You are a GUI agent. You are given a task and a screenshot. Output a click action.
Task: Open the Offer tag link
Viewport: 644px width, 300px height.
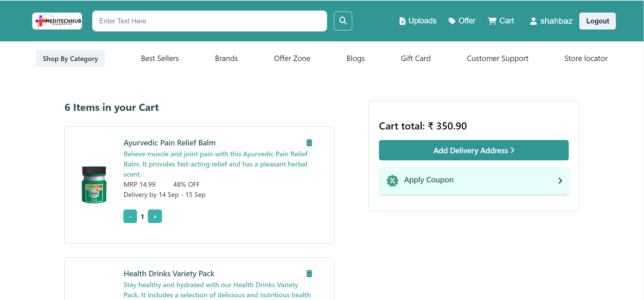click(x=462, y=21)
